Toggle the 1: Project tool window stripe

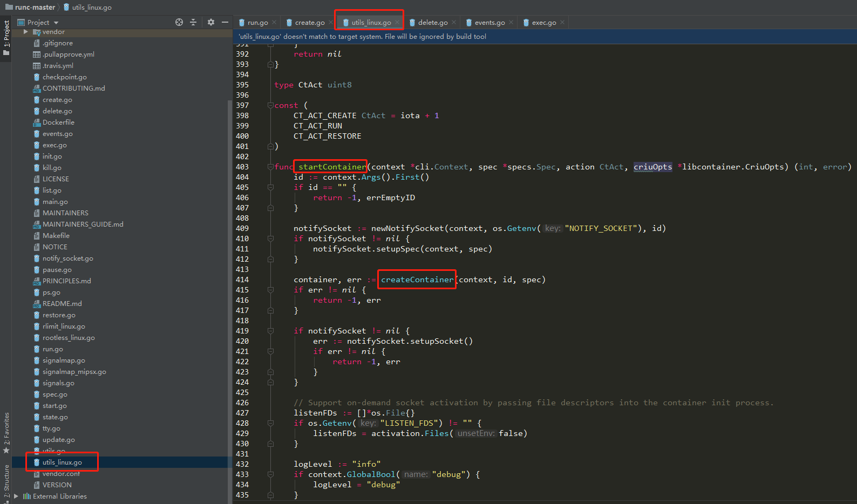coord(6,39)
